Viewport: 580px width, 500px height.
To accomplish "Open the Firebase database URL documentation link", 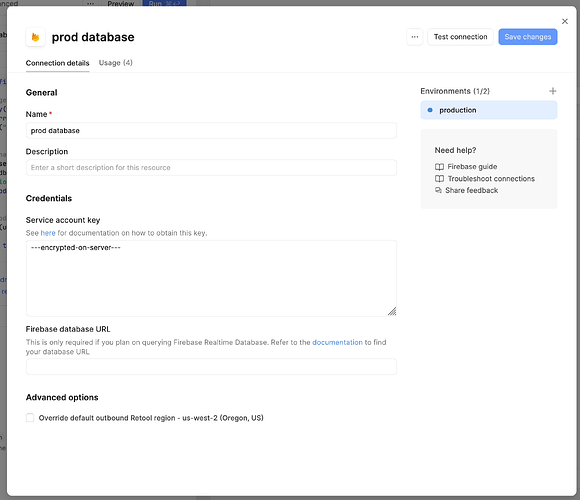I will pyautogui.click(x=337, y=342).
